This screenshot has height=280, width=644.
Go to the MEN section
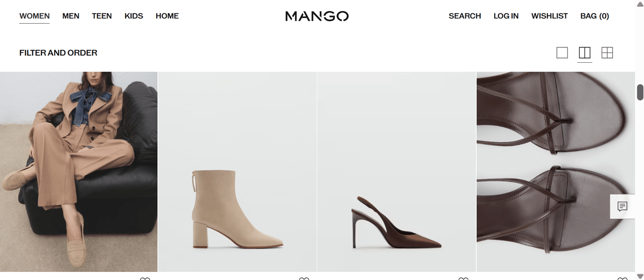tap(71, 16)
